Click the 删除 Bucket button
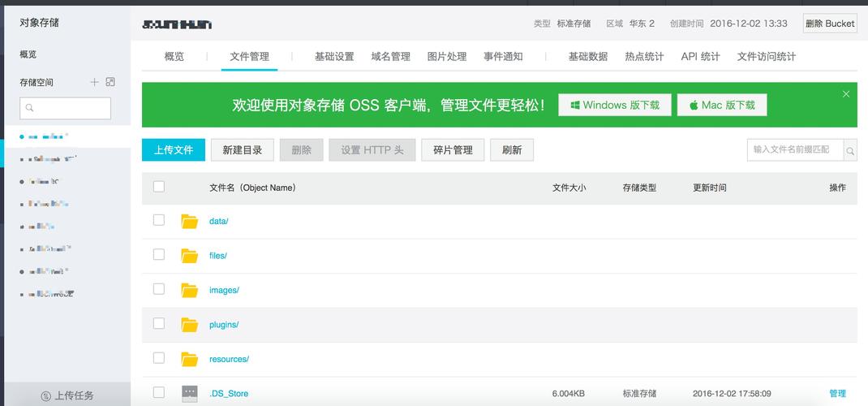The width and height of the screenshot is (868, 406). 829,24
